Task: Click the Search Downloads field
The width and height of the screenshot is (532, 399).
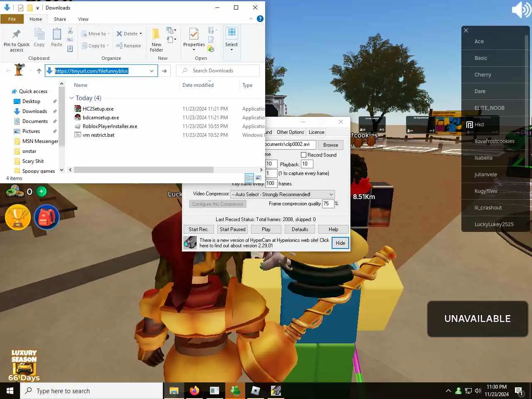Action: 218,71
